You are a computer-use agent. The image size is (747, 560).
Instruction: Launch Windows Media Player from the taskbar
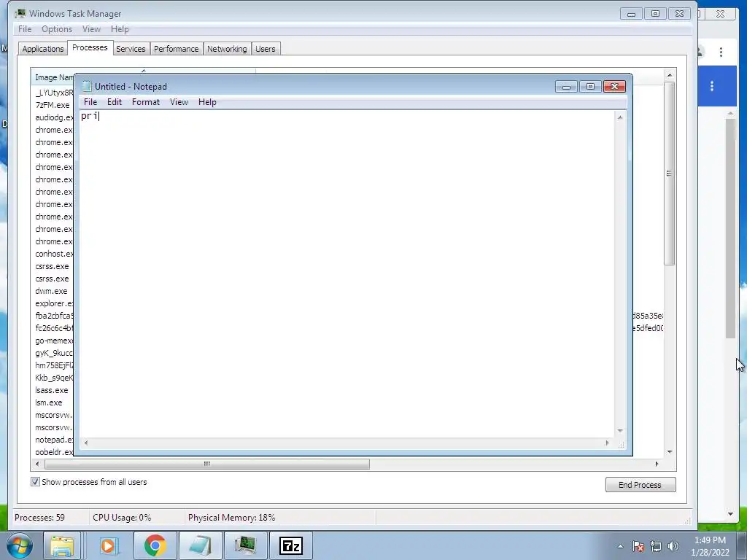pos(109,545)
